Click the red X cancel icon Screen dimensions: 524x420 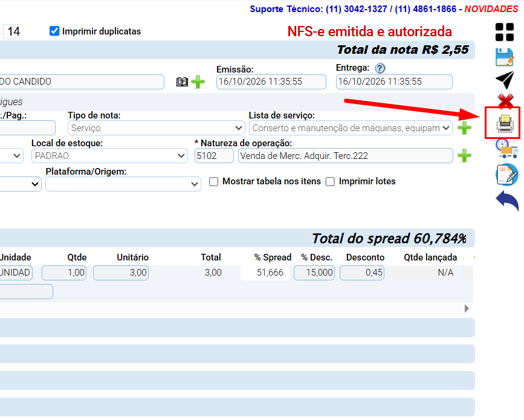point(505,100)
